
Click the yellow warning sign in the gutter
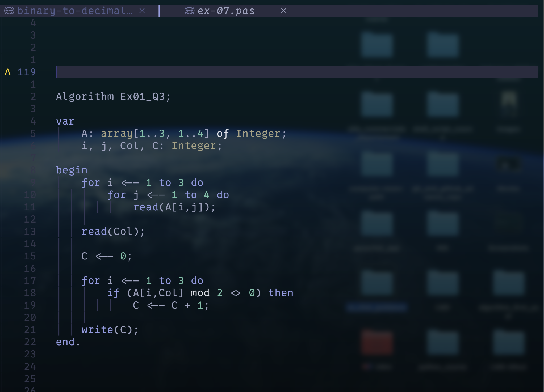(8, 72)
